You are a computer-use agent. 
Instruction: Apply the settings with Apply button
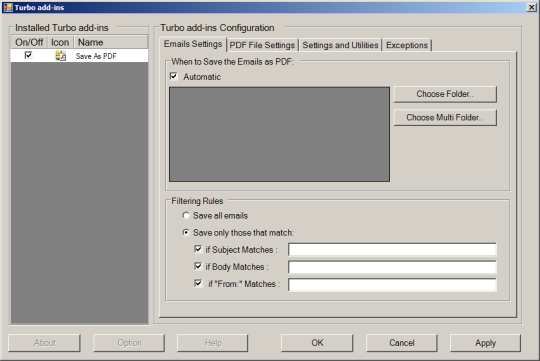[485, 343]
